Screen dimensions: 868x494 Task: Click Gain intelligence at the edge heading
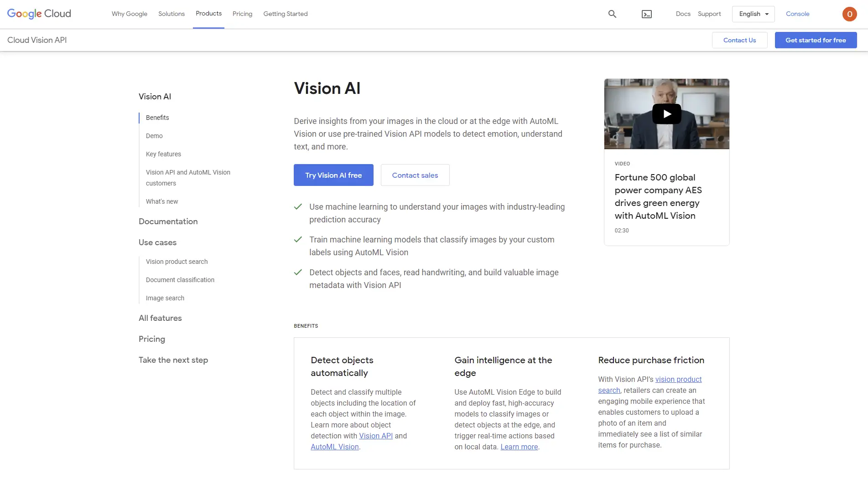coord(503,366)
